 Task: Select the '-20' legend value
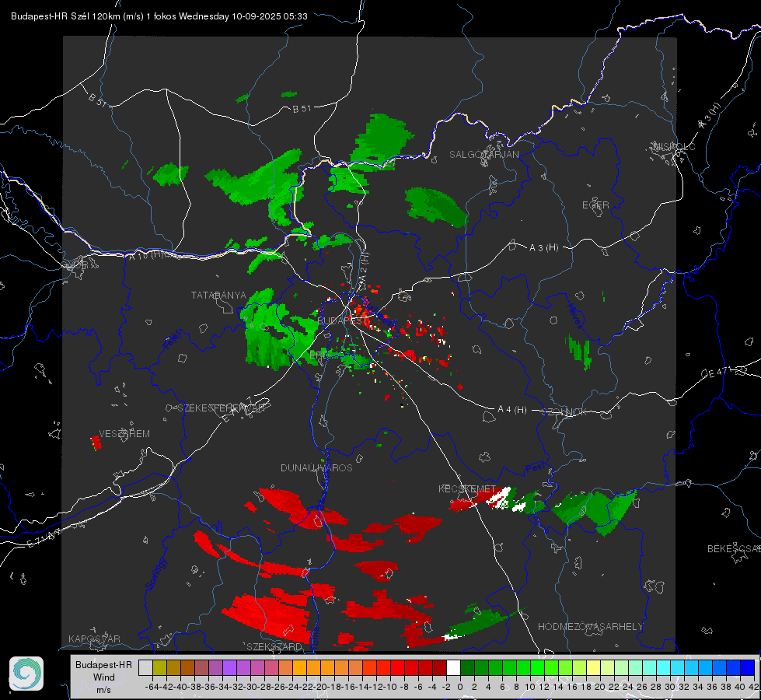pyautogui.click(x=319, y=687)
